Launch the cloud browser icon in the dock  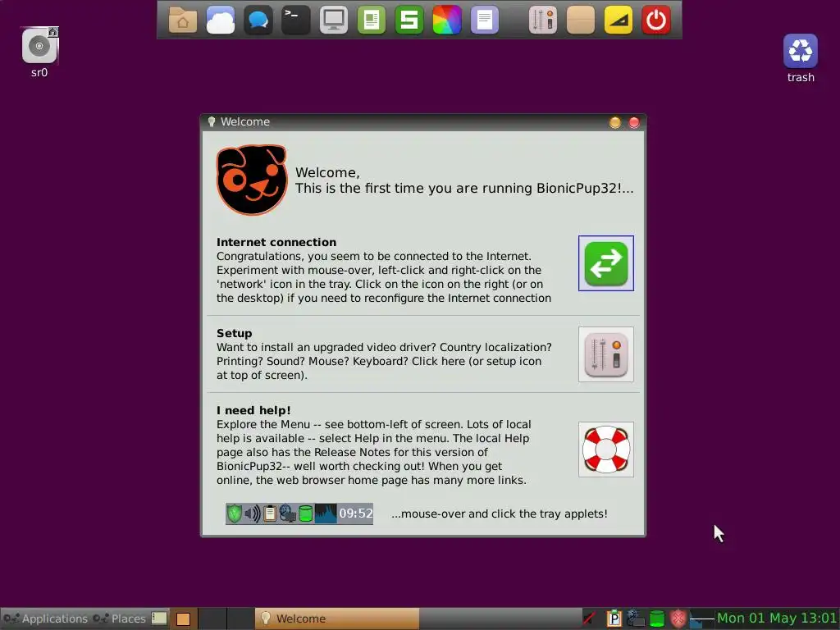click(x=221, y=21)
